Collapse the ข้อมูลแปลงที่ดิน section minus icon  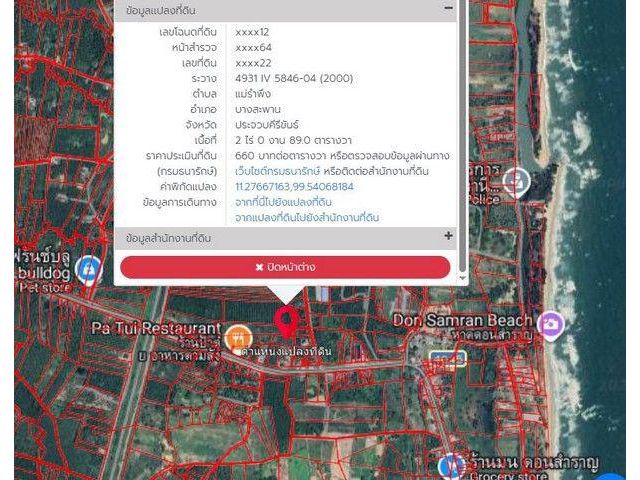coord(448,8)
